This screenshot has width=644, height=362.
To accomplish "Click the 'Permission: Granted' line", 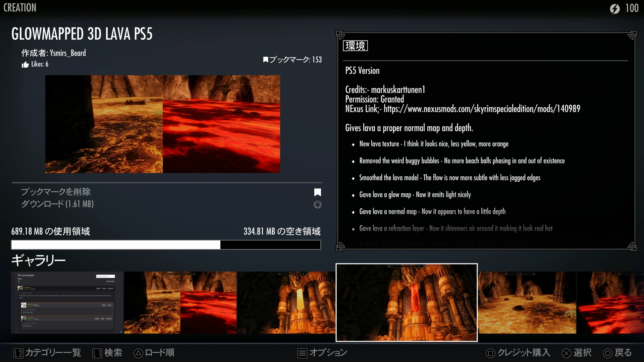I will [x=375, y=99].
